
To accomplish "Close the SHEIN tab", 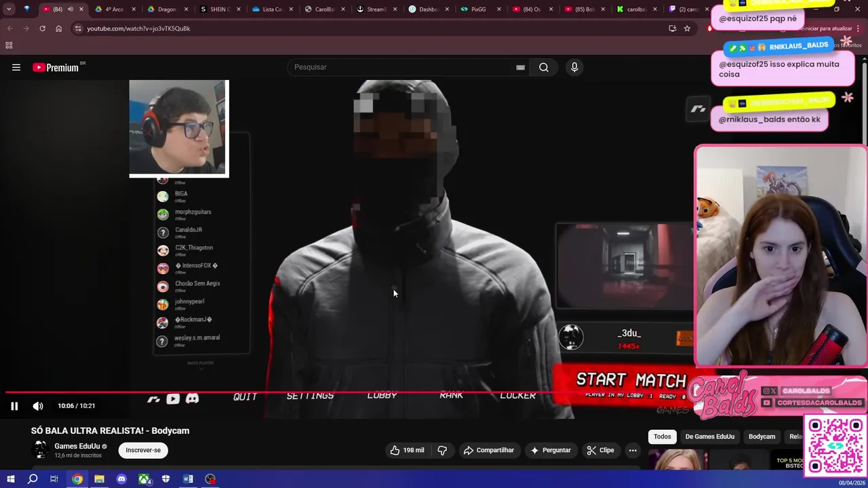I will [238, 9].
